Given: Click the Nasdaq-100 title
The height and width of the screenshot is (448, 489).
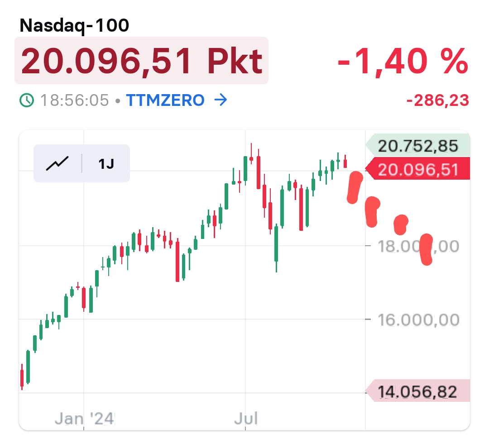Looking at the screenshot, I should click(x=75, y=26).
